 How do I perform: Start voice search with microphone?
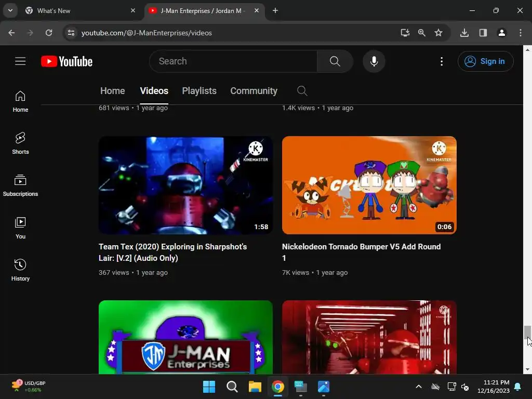click(374, 61)
